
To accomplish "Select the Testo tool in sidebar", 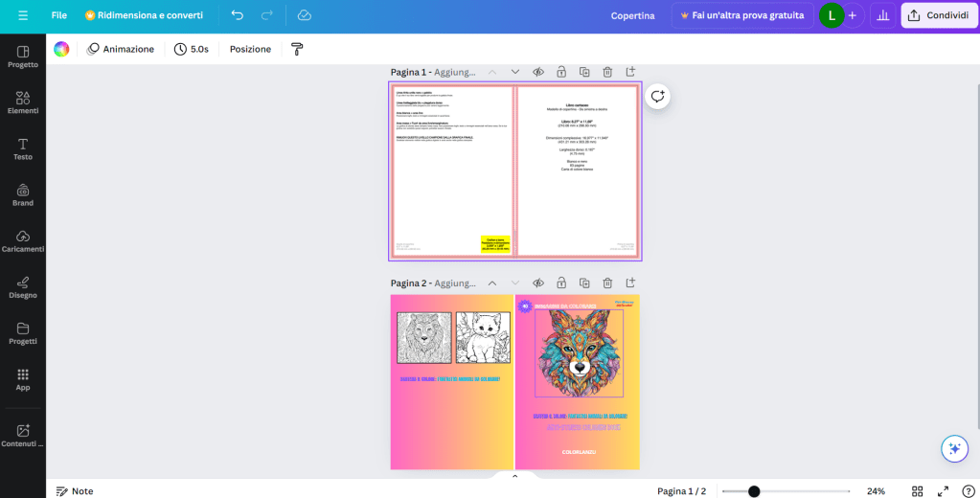I will pos(23,147).
